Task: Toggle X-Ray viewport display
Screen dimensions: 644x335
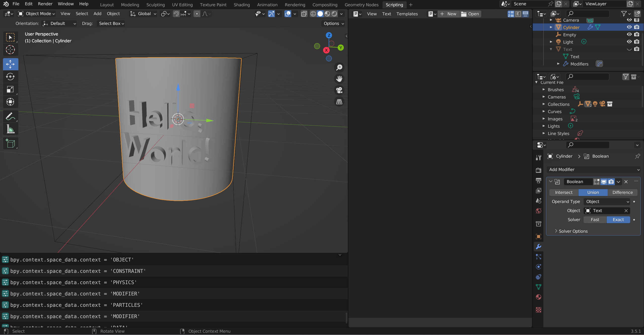Action: point(304,14)
